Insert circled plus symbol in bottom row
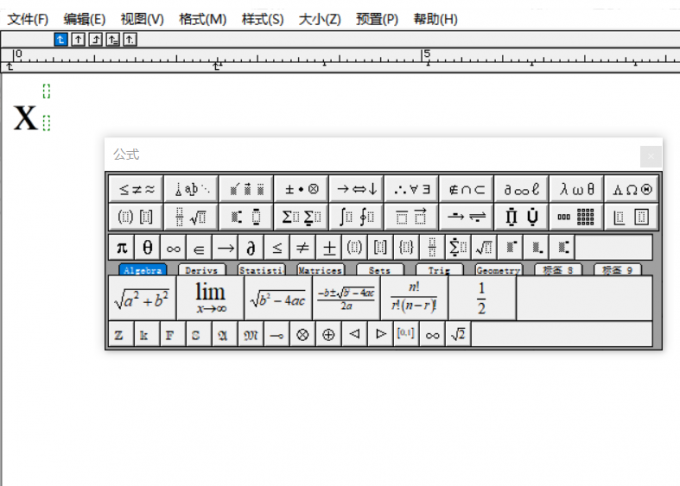Image resolution: width=680 pixels, height=486 pixels. point(329,334)
